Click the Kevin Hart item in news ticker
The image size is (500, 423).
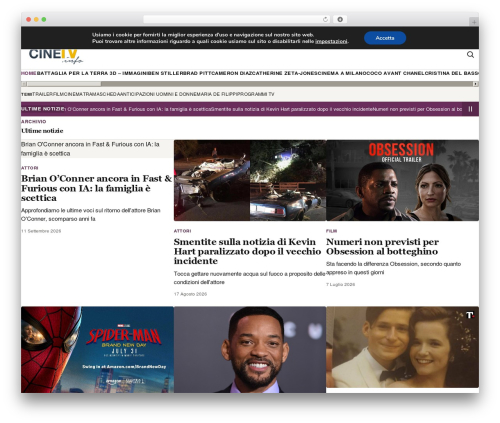292,109
